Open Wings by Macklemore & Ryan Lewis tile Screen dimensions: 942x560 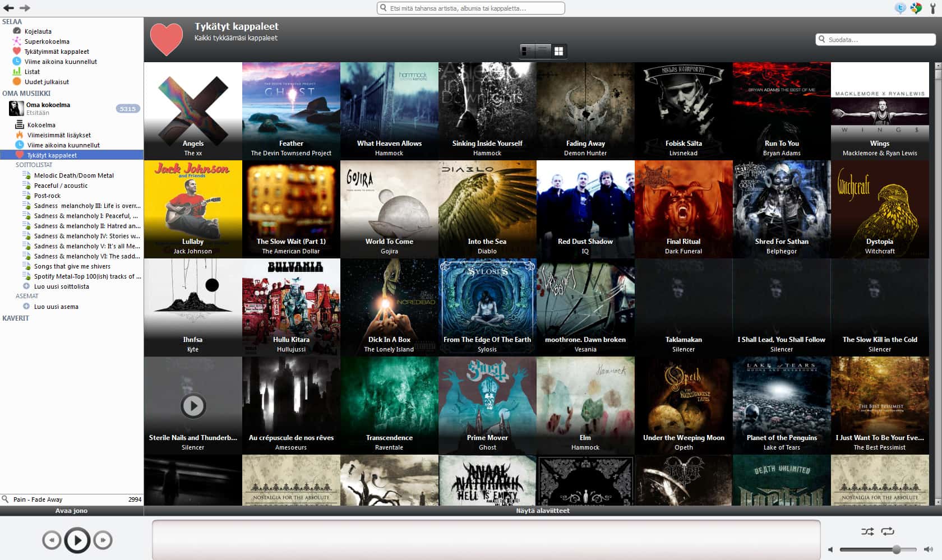(x=880, y=111)
